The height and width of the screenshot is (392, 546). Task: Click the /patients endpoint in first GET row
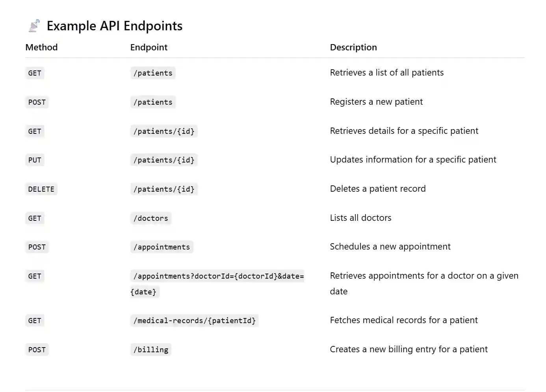click(x=153, y=73)
